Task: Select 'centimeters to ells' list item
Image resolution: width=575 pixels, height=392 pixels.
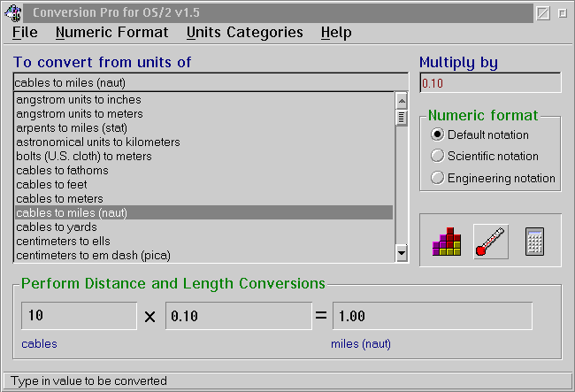Action: coord(203,241)
